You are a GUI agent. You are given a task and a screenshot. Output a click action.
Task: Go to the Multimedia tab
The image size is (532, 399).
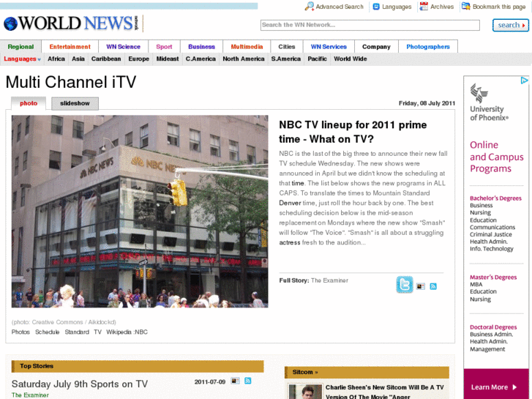247,47
